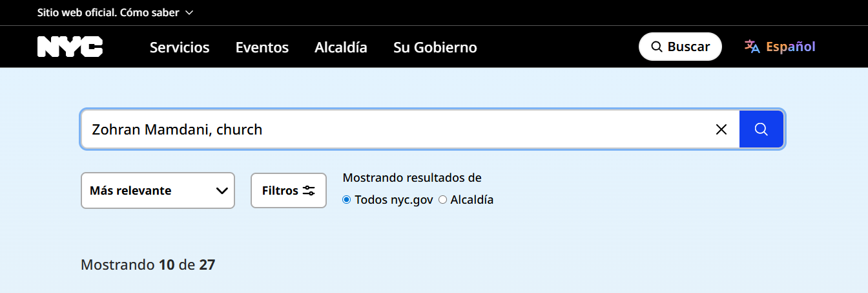
Task: Click into the 'Zohran Mamdani, church' search field
Action: (387, 129)
